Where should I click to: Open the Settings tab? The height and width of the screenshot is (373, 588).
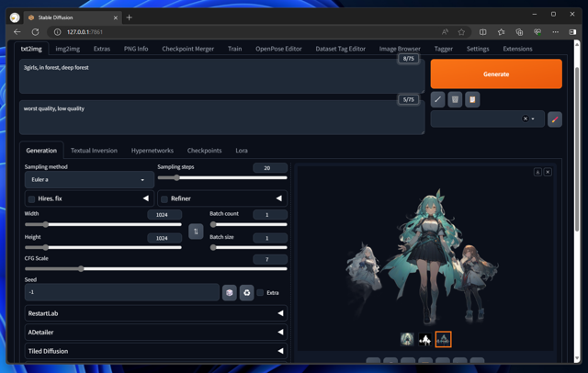[478, 49]
